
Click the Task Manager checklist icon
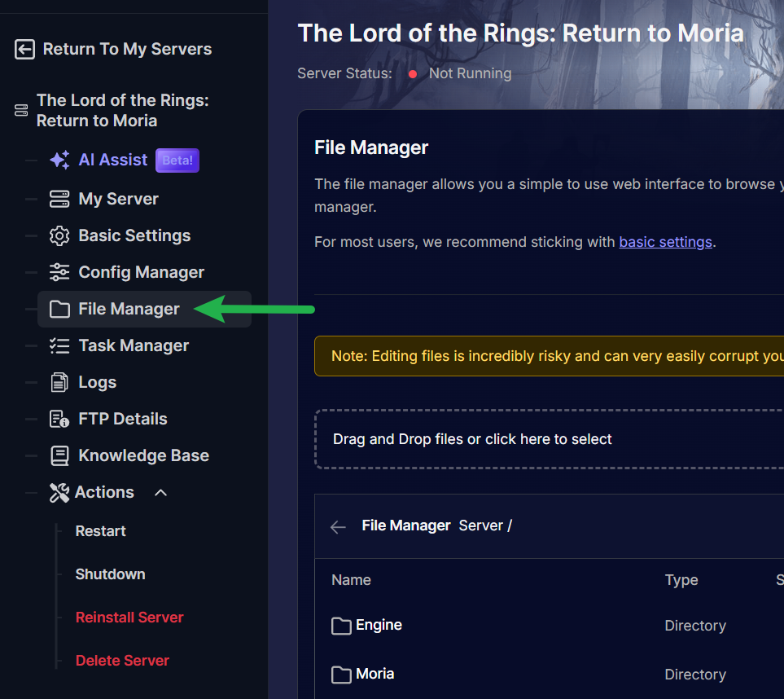pyautogui.click(x=59, y=345)
